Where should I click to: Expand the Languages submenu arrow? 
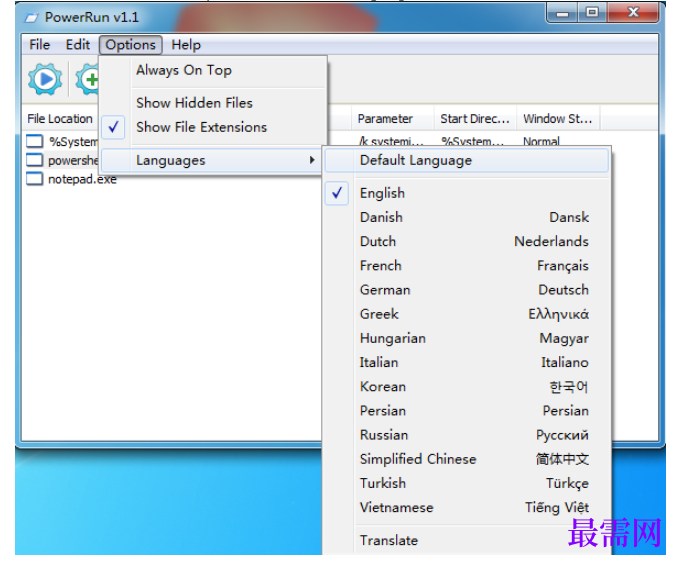point(312,160)
